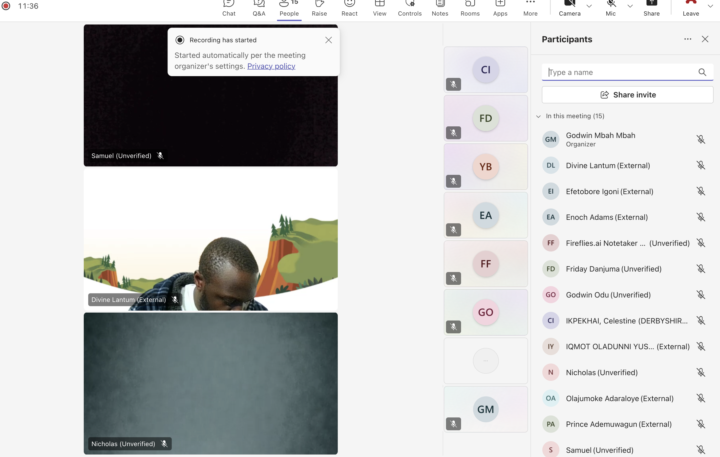This screenshot has width=720, height=457.
Task: Collapse the In this meeting list
Action: (538, 116)
